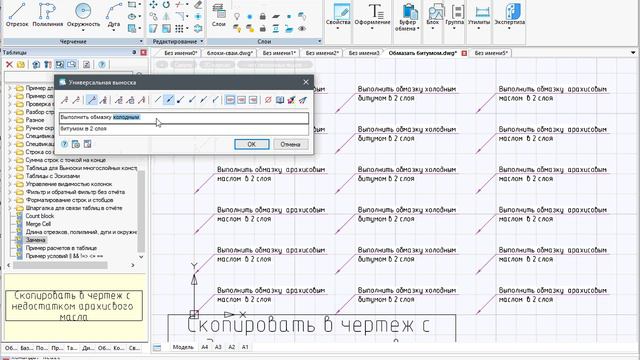
Task: Click the layout grid icon left of Модель
Action: click(x=157, y=347)
